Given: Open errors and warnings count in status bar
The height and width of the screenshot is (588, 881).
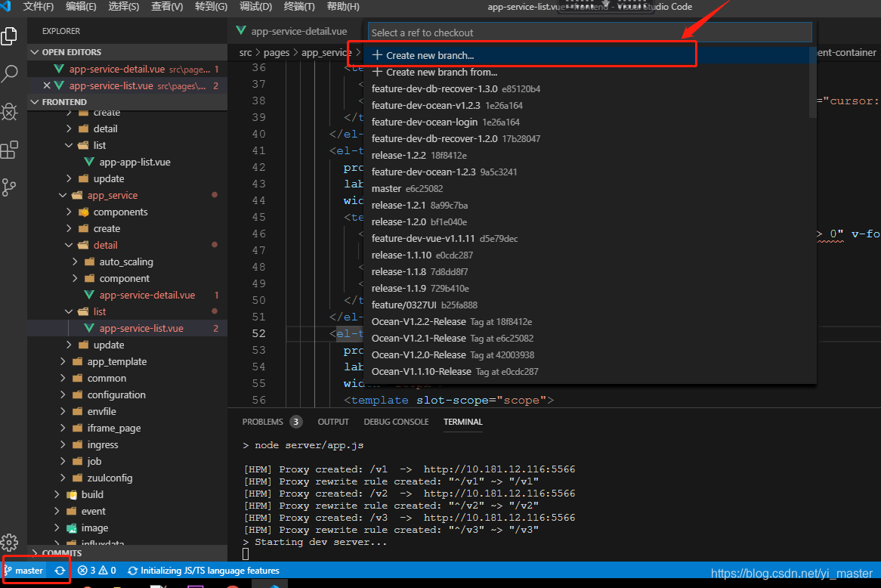Looking at the screenshot, I should click(97, 571).
